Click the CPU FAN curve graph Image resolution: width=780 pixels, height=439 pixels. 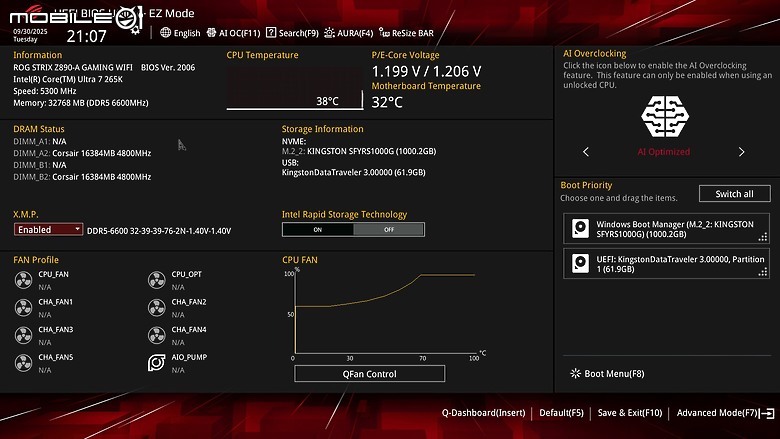385,313
